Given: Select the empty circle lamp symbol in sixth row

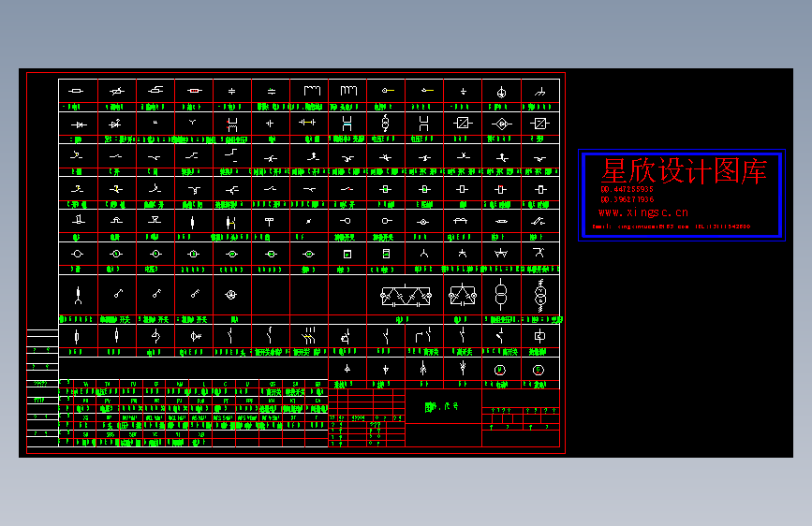Looking at the screenshot, I should [x=77, y=254].
